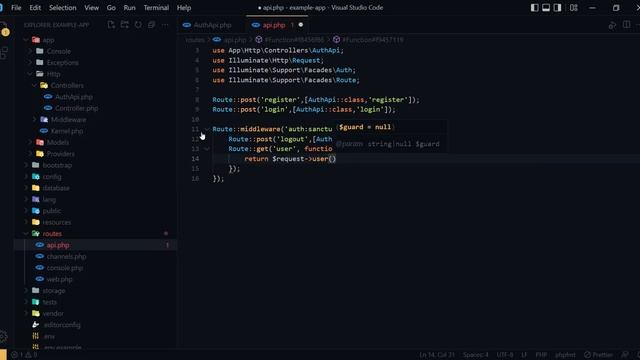Viewport: 640px width, 360px height.
Task: Click the api.php icon in breadcrumb
Action: (217, 40)
